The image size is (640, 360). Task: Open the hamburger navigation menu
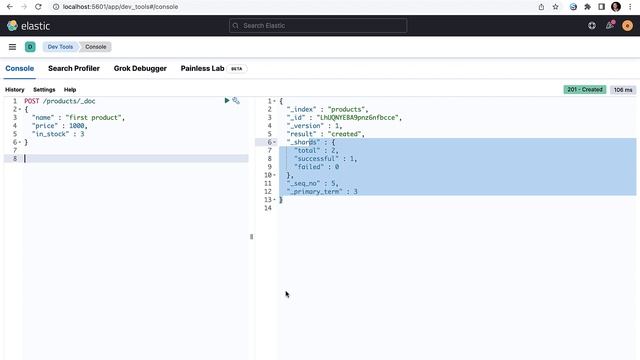[12, 47]
